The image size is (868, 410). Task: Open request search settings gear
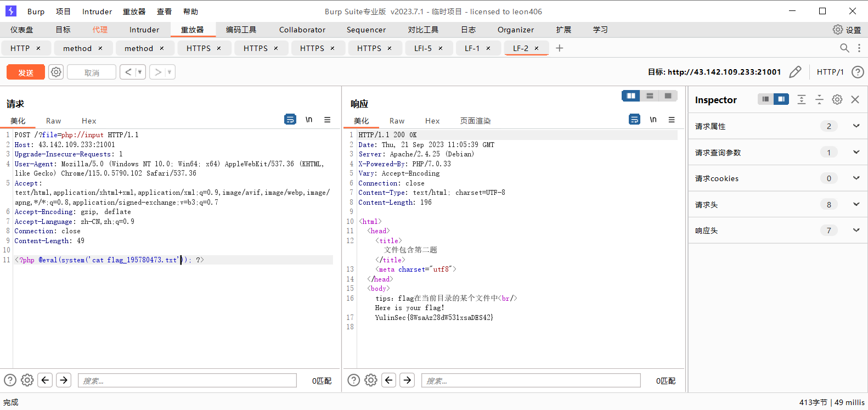[27, 380]
